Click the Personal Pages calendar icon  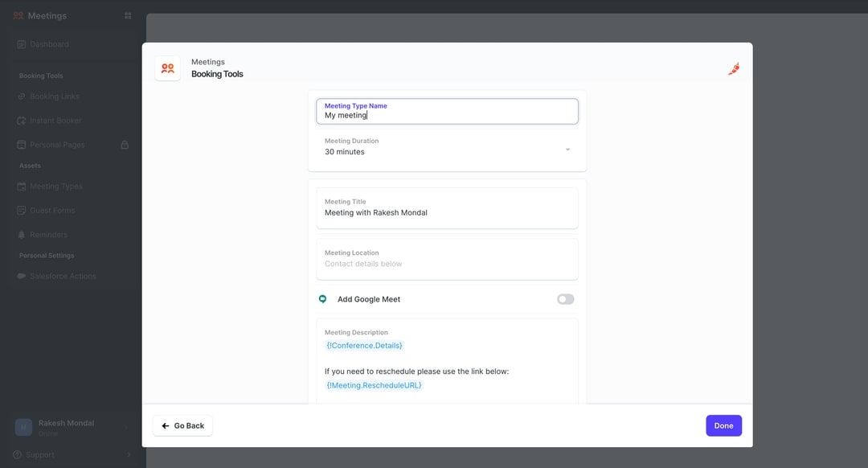coord(21,144)
